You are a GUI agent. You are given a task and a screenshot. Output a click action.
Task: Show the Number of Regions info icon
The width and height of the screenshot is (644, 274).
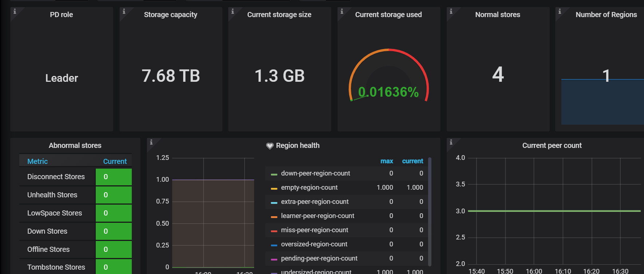[x=560, y=12]
